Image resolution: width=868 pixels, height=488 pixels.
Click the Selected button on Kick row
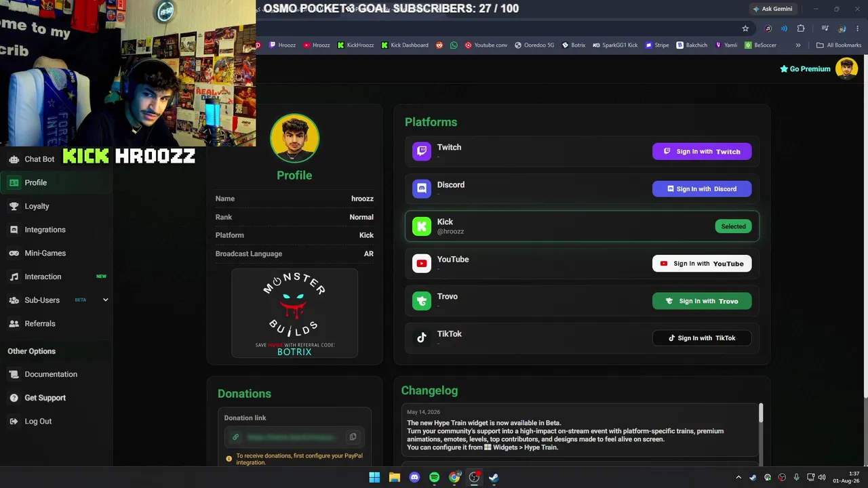tap(733, 226)
